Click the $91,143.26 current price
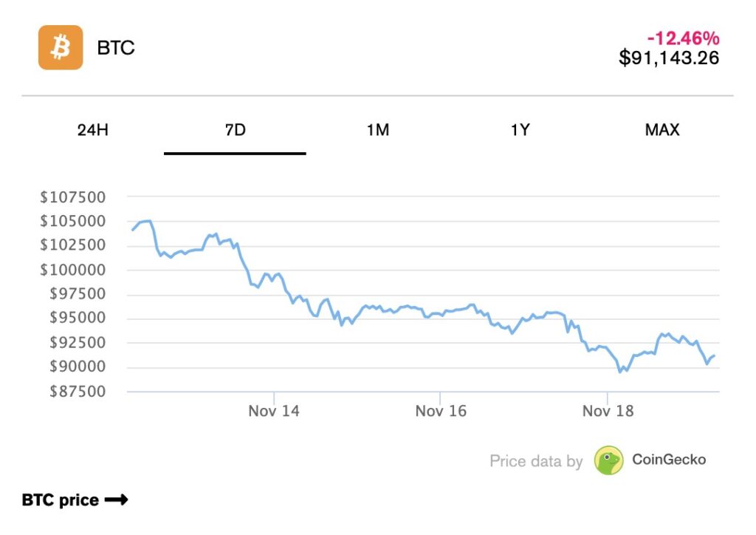This screenshot has width=756, height=535. (x=669, y=58)
